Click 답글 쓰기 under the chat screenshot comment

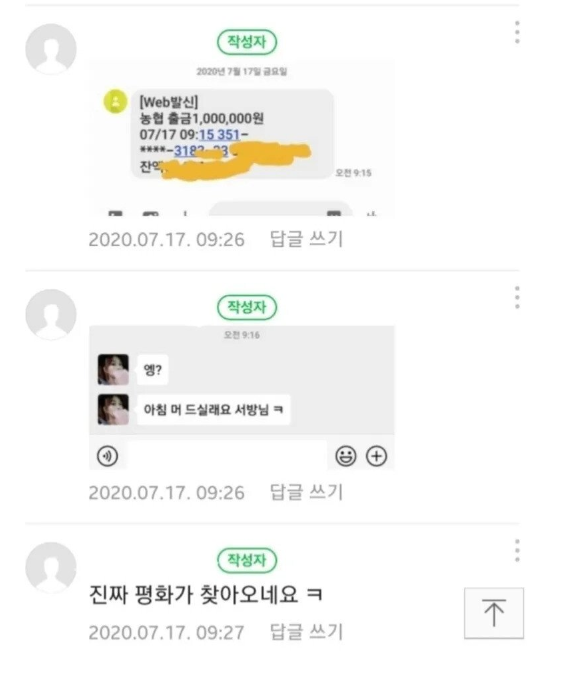pyautogui.click(x=306, y=492)
